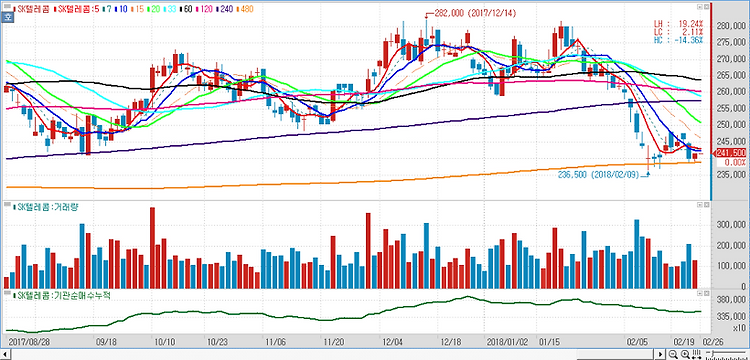
Task: Click the 260,000 price axis label
Action: pos(731,92)
